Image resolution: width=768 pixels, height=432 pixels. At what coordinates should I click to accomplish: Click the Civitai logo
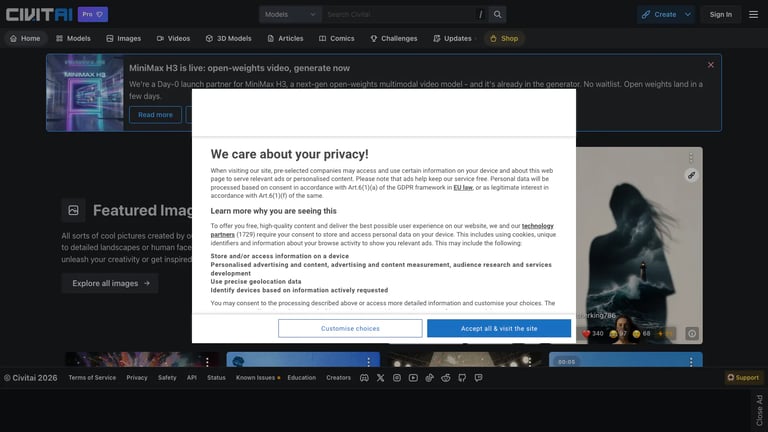pyautogui.click(x=39, y=14)
